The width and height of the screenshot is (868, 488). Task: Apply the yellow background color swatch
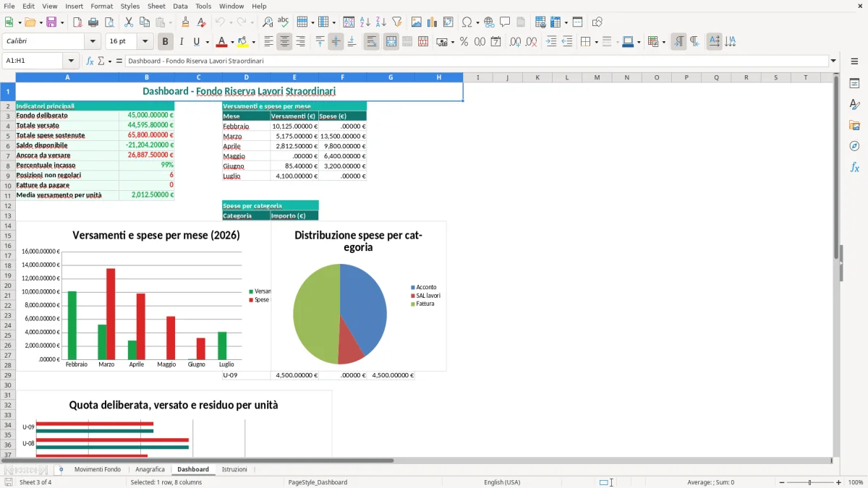pyautogui.click(x=243, y=42)
